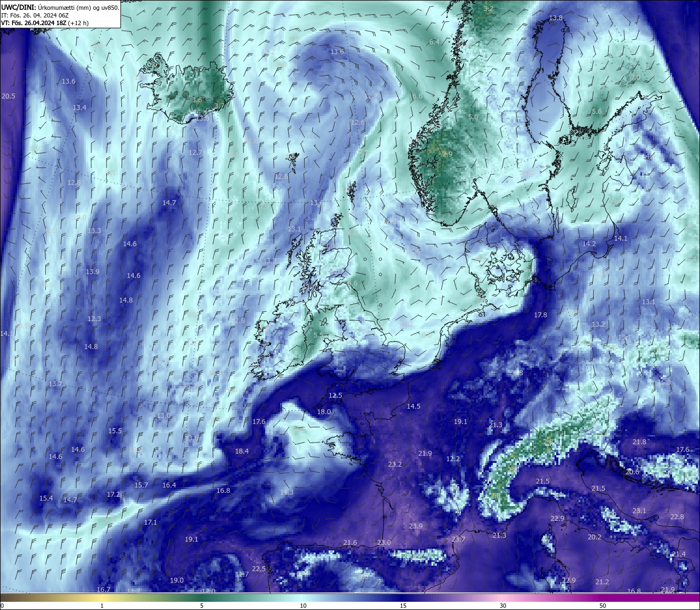Click the 5.5 value over Wales
The width and height of the screenshot is (700, 610).
click(x=318, y=335)
